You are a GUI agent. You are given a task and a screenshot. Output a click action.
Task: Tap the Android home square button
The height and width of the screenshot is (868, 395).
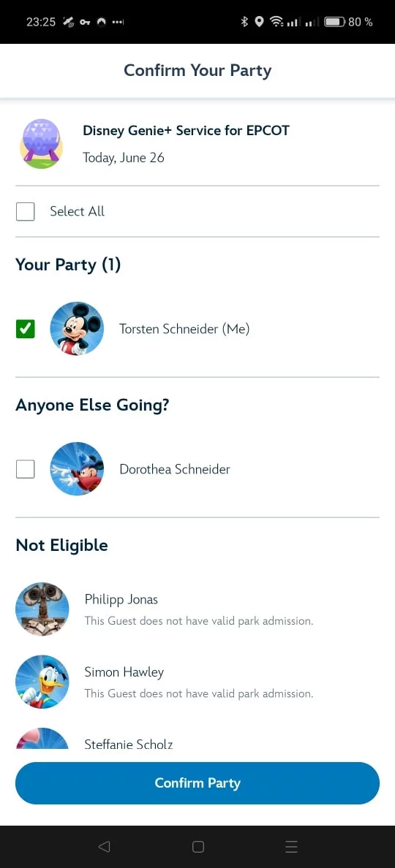(x=197, y=846)
